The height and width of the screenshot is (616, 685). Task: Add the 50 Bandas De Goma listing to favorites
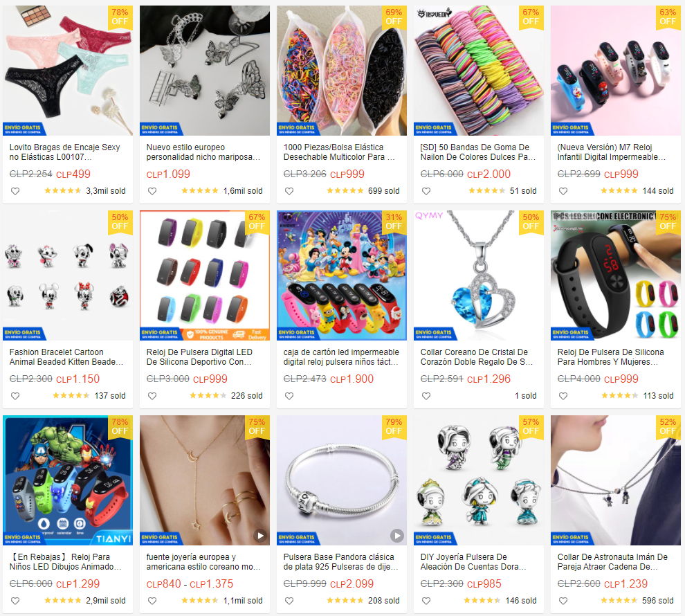click(x=426, y=191)
